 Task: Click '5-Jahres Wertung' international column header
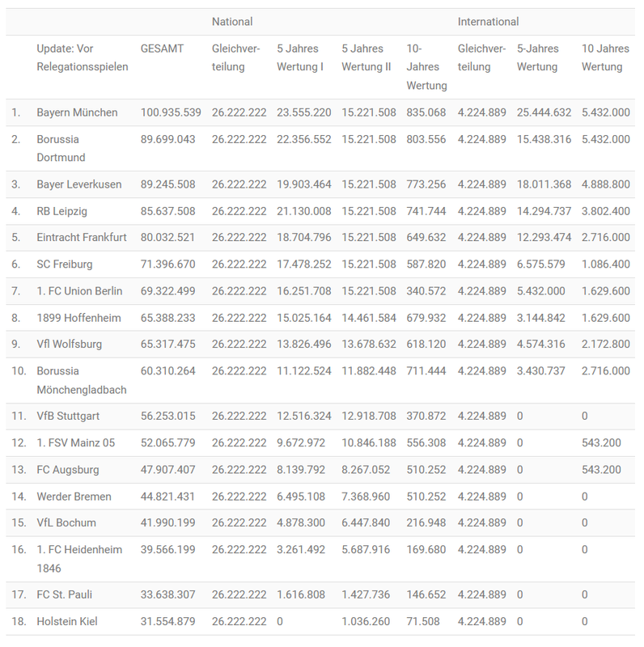[537, 57]
